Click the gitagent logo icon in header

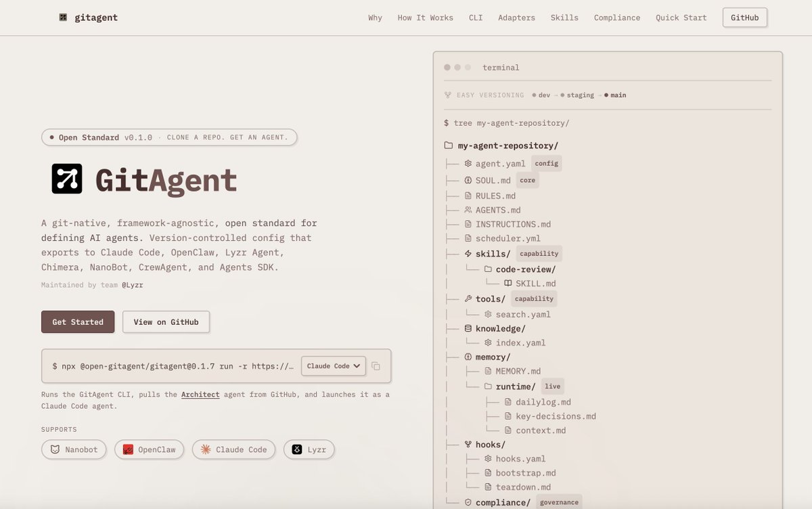(x=63, y=18)
